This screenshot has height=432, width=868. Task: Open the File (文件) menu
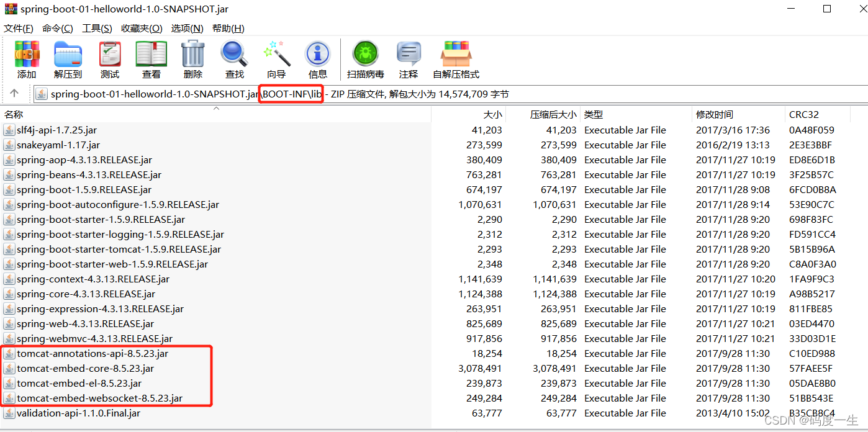[x=19, y=29]
